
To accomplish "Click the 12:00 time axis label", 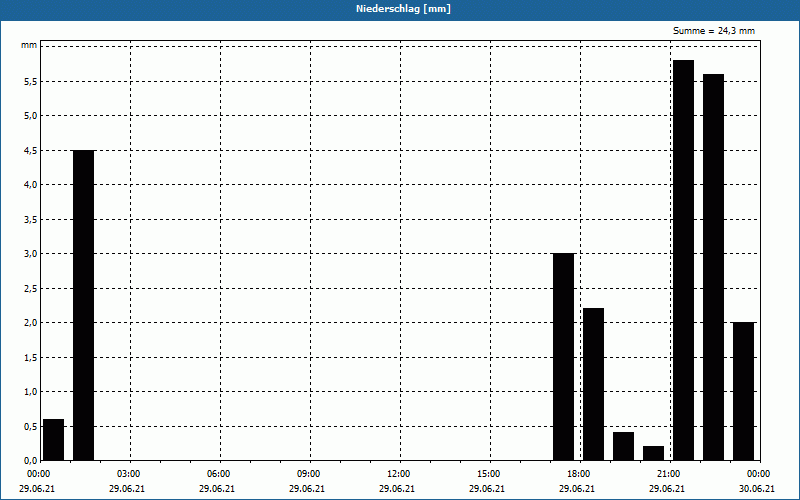I will pyautogui.click(x=398, y=473).
